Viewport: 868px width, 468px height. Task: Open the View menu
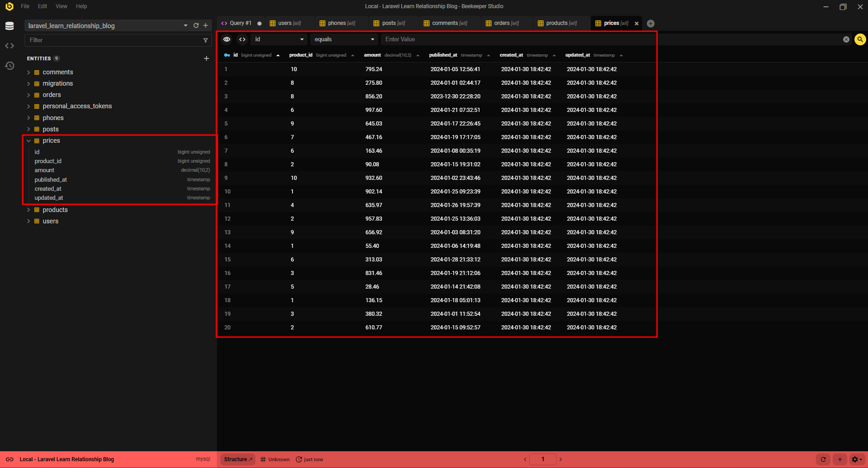click(x=61, y=6)
